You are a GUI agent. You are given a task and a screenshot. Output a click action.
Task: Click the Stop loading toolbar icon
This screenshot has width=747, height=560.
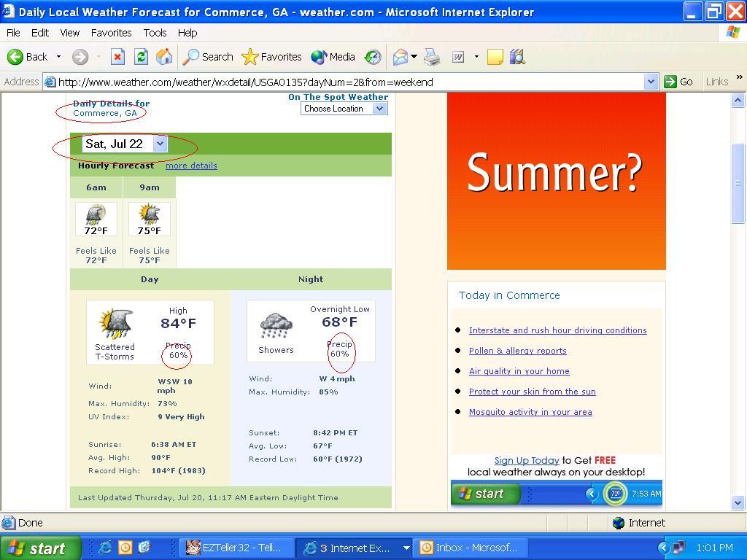pyautogui.click(x=117, y=57)
